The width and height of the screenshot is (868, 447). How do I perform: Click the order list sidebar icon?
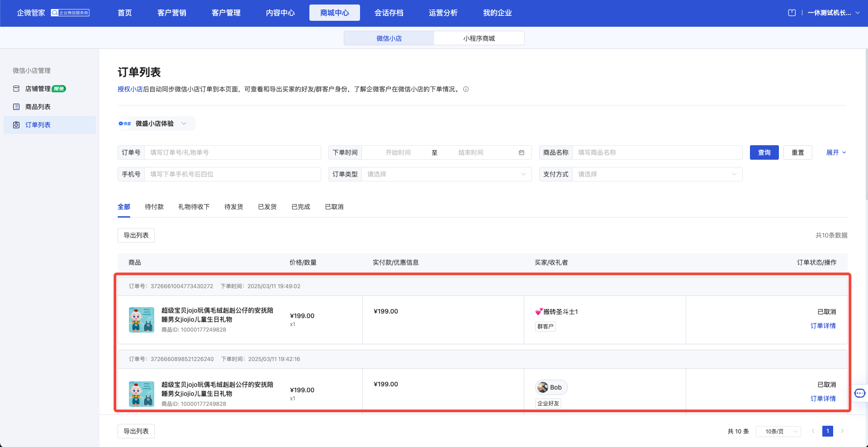tap(16, 125)
